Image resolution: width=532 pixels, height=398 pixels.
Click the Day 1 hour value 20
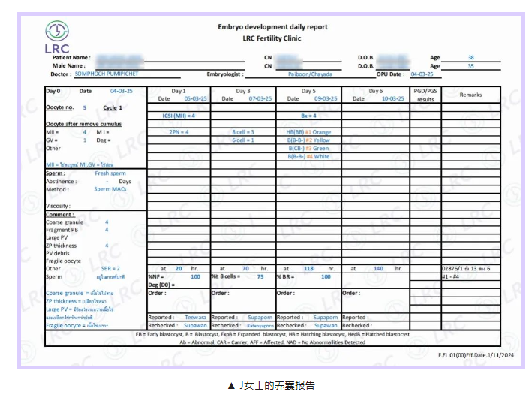(179, 269)
